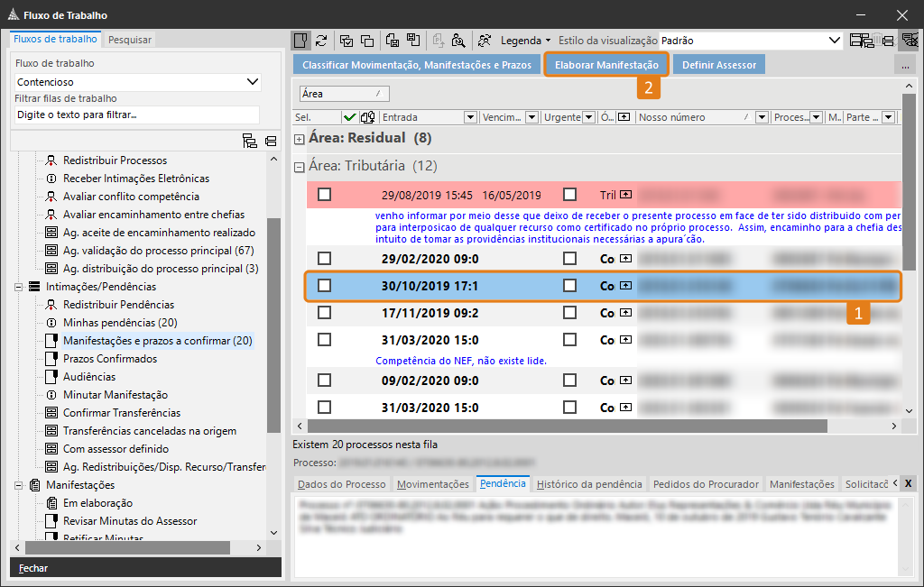
Task: Select Minhas pendências (20) in the tree
Action: (120, 323)
